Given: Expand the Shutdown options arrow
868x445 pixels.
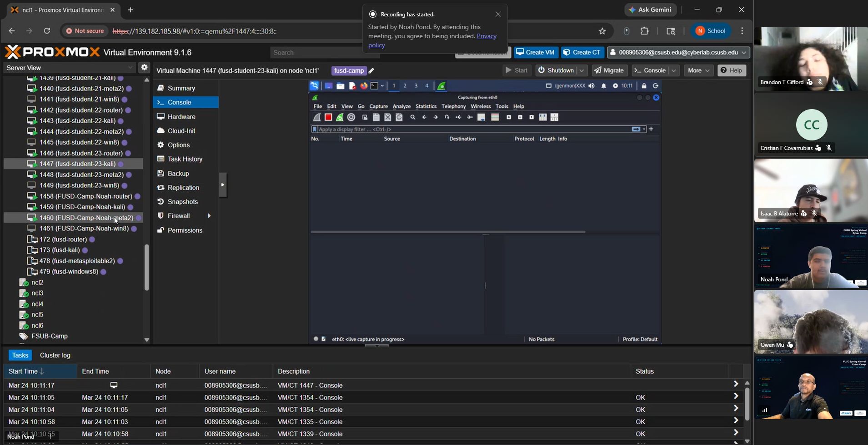Looking at the screenshot, I should pyautogui.click(x=582, y=70).
